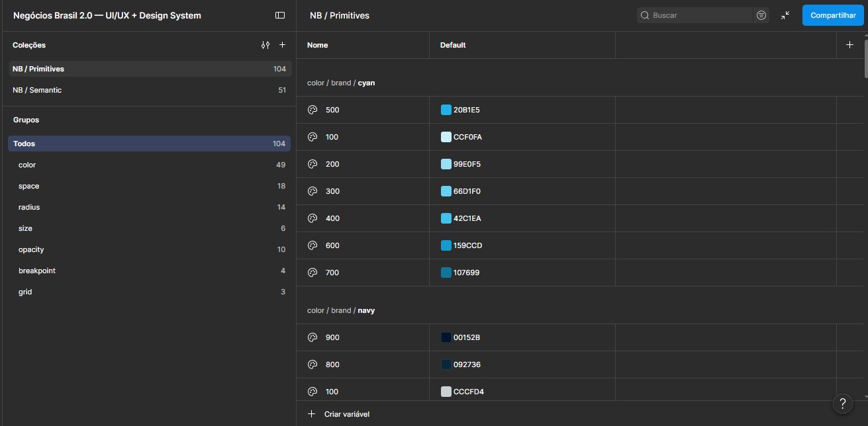868x426 pixels.
Task: Click palette icon of navy 800 row
Action: pos(313,364)
